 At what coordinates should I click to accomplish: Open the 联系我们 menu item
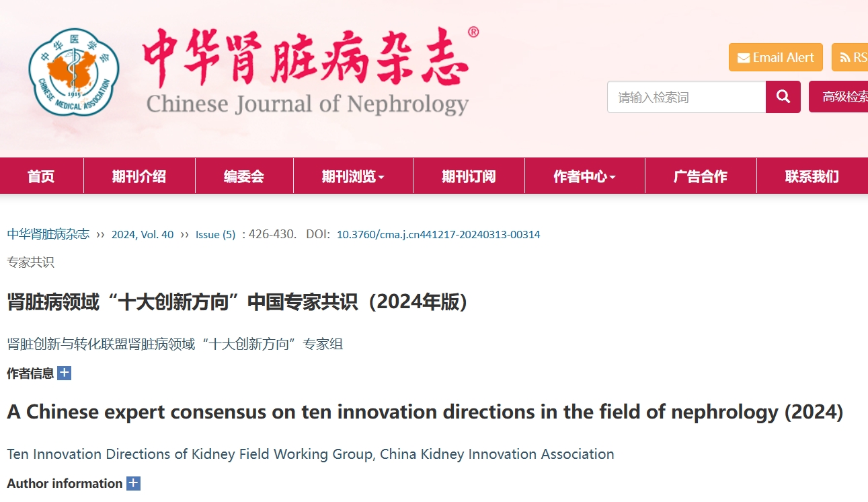click(812, 176)
